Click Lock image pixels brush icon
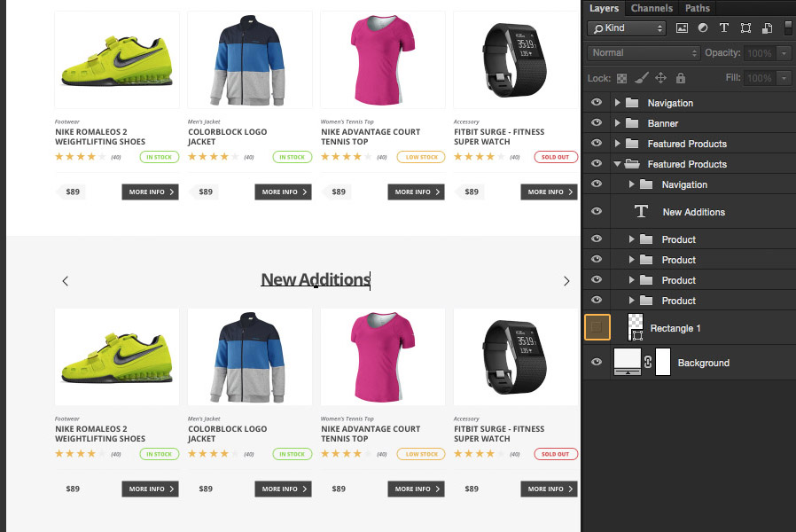The height and width of the screenshot is (532, 796). 641,78
